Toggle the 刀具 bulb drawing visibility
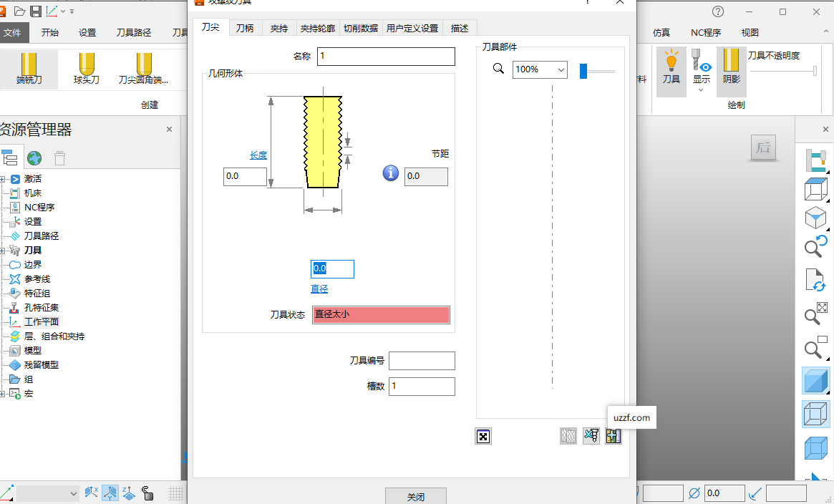 tap(671, 70)
